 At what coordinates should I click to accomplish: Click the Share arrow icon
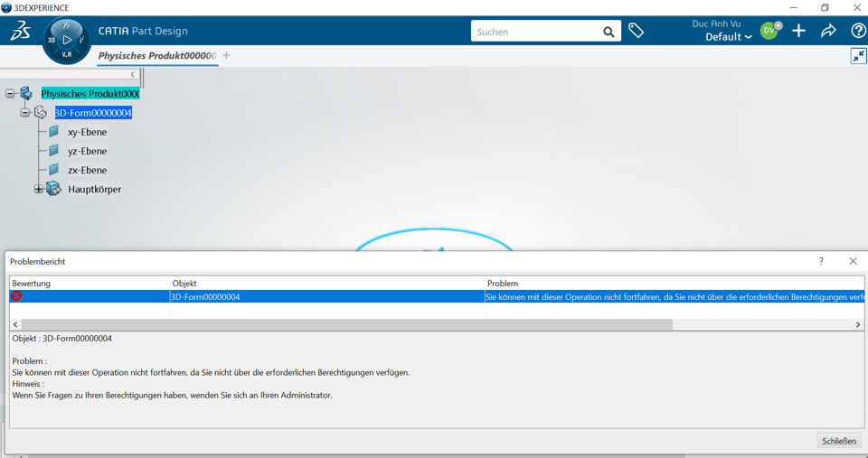coord(828,31)
